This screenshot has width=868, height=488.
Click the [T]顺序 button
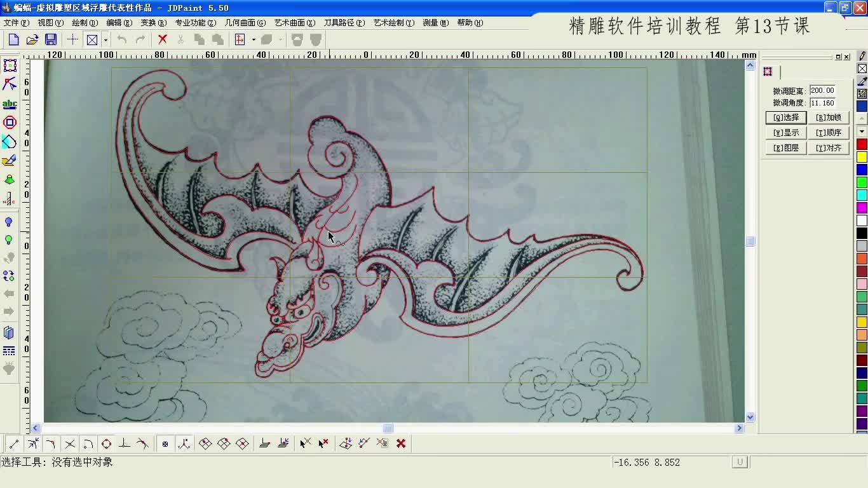pyautogui.click(x=829, y=133)
